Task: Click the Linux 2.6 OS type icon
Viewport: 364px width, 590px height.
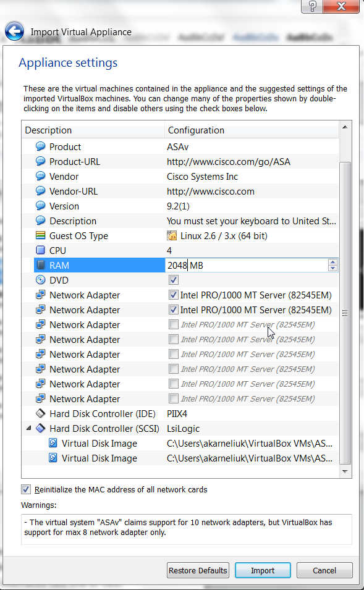Action: click(x=172, y=235)
